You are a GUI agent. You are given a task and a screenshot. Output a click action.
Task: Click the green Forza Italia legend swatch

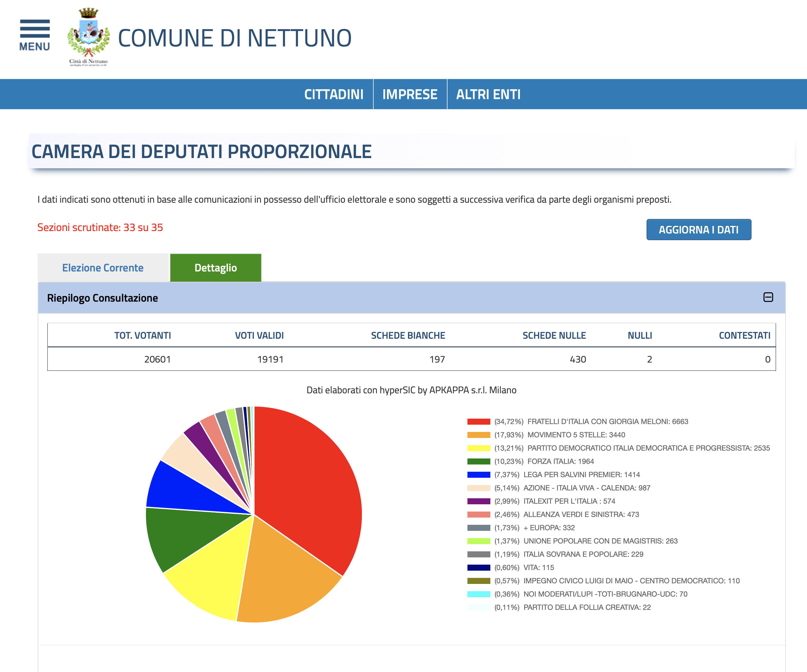tap(478, 461)
